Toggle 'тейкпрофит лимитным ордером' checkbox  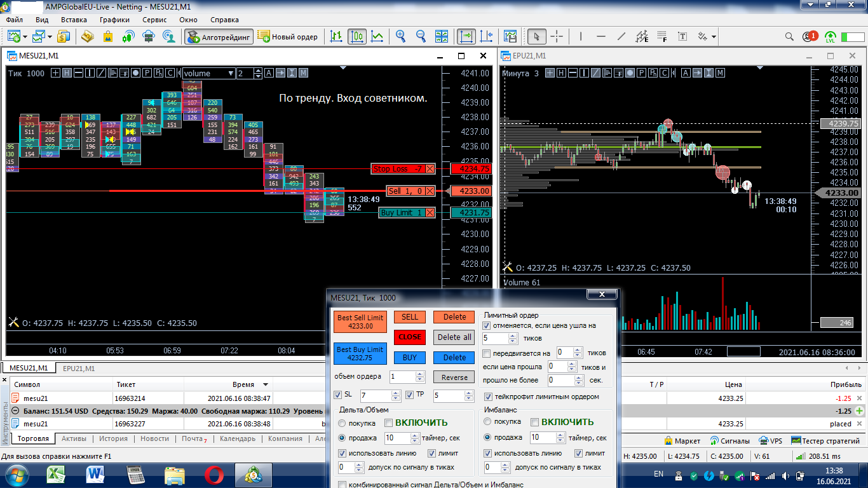tap(488, 396)
